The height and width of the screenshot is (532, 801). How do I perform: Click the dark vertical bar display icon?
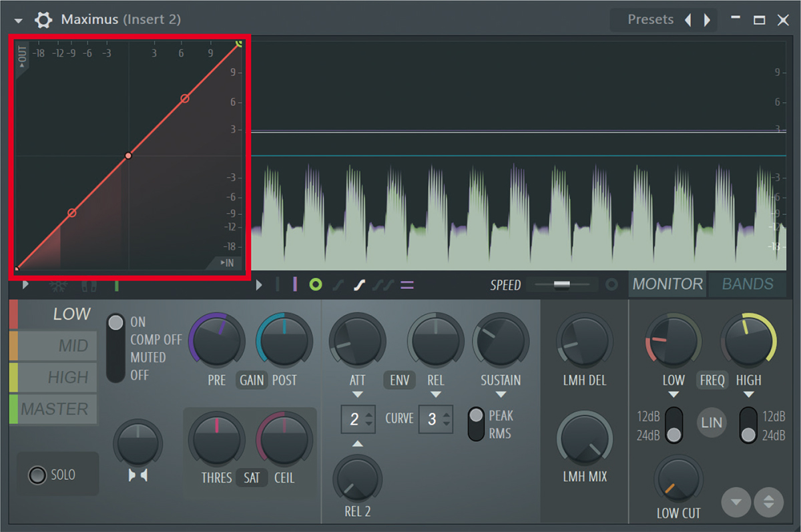tap(277, 285)
